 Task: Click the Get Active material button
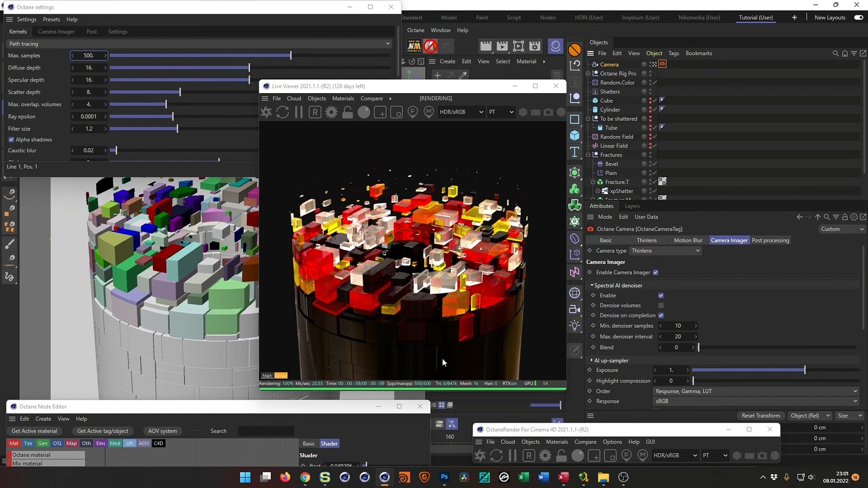tap(35, 431)
